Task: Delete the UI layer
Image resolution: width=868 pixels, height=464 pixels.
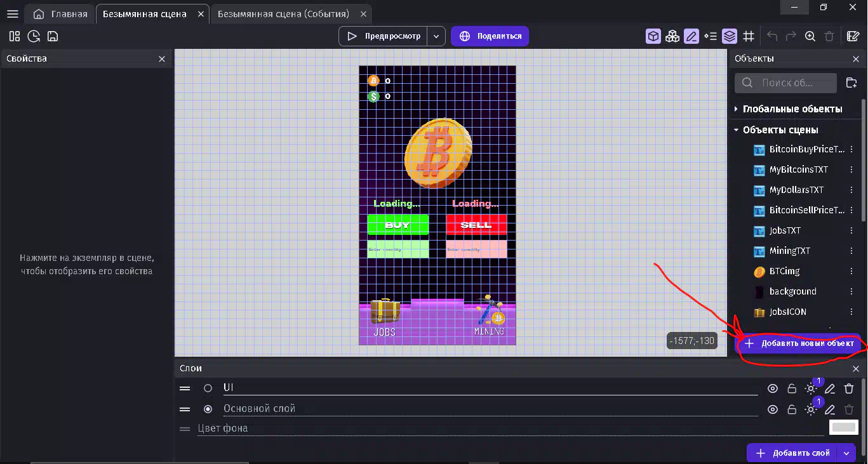Action: [x=849, y=388]
